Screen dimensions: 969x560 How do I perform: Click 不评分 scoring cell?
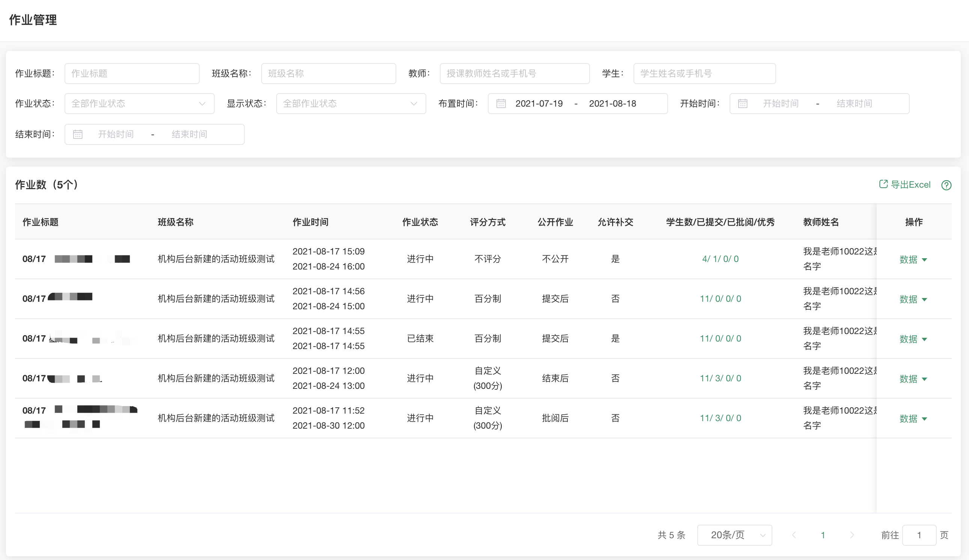488,259
